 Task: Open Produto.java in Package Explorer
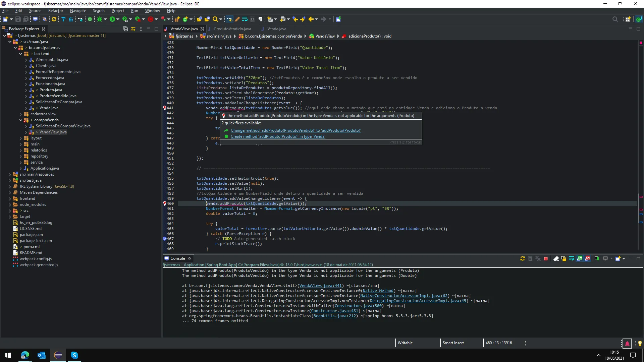coord(50,90)
